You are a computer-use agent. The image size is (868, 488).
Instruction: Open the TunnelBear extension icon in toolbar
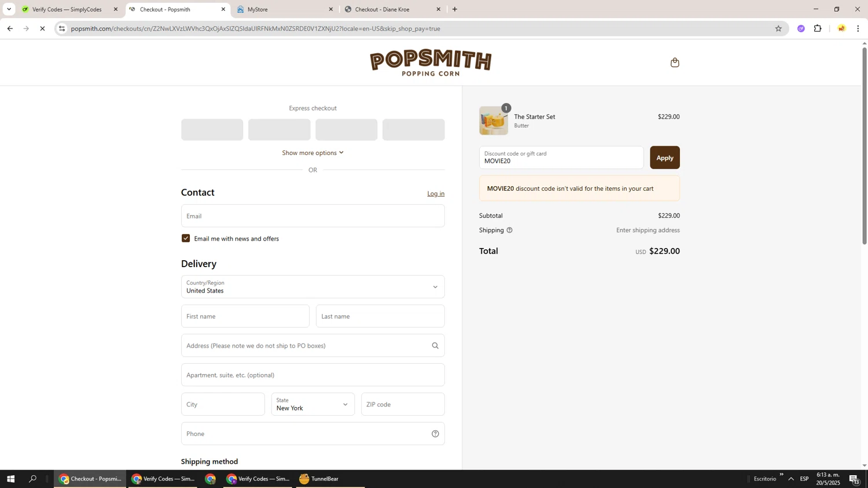coord(841,28)
